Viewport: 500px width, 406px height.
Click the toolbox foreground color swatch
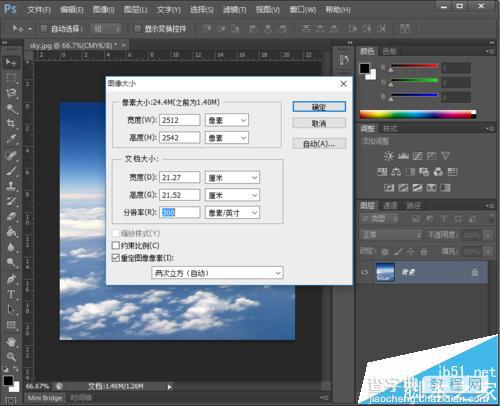click(8, 380)
